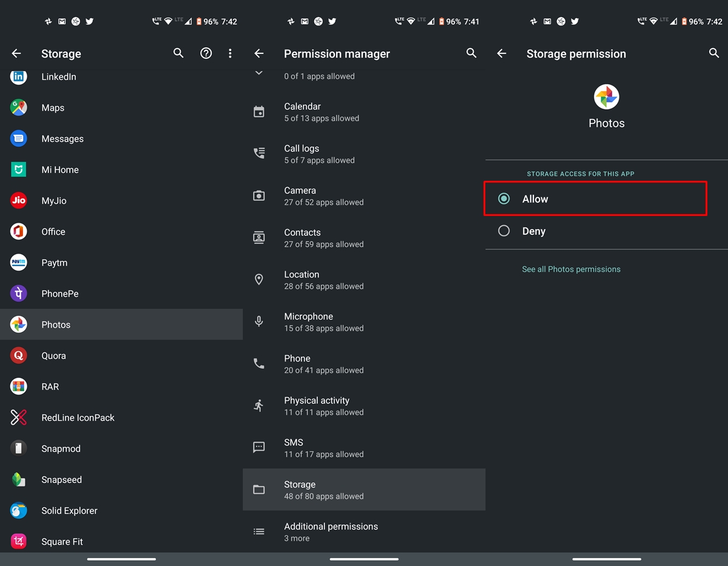Go back from Permission manager
Screen dimensions: 728x566
(259, 53)
